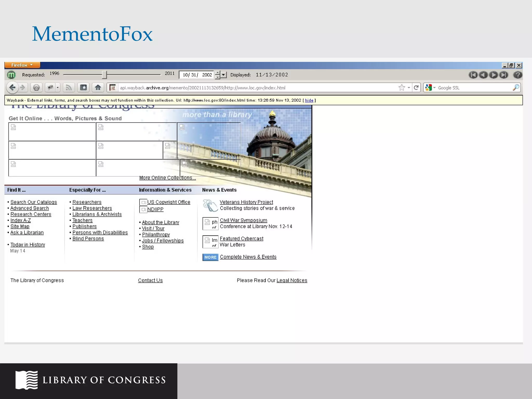The width and height of the screenshot is (532, 399).
Task: Open the date picker dropdown arrow
Action: [x=223, y=75]
